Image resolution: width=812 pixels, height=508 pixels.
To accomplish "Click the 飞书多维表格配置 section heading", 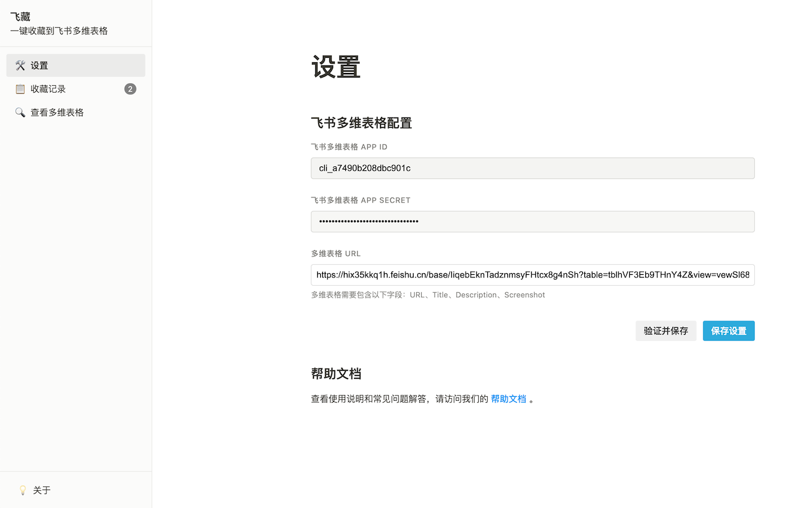I will (362, 123).
